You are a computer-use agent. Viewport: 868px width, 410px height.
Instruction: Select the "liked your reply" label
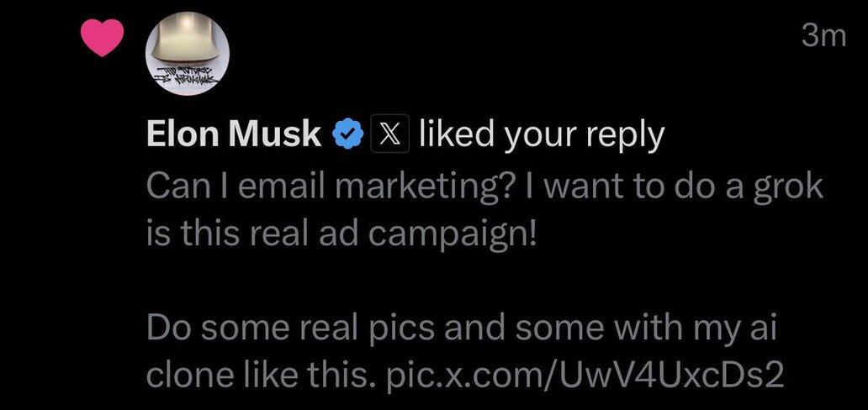tap(542, 134)
